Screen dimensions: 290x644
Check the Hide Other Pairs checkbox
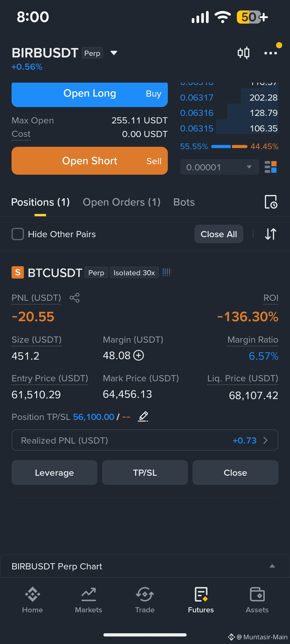pyautogui.click(x=18, y=234)
